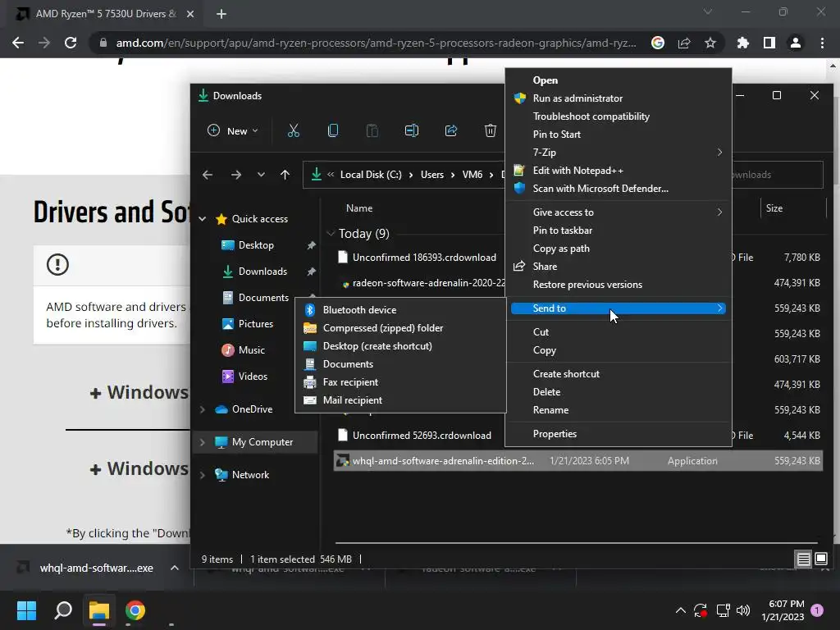
Task: Click the Paste clipboard icon in Explorer toolbar
Action: point(372,130)
